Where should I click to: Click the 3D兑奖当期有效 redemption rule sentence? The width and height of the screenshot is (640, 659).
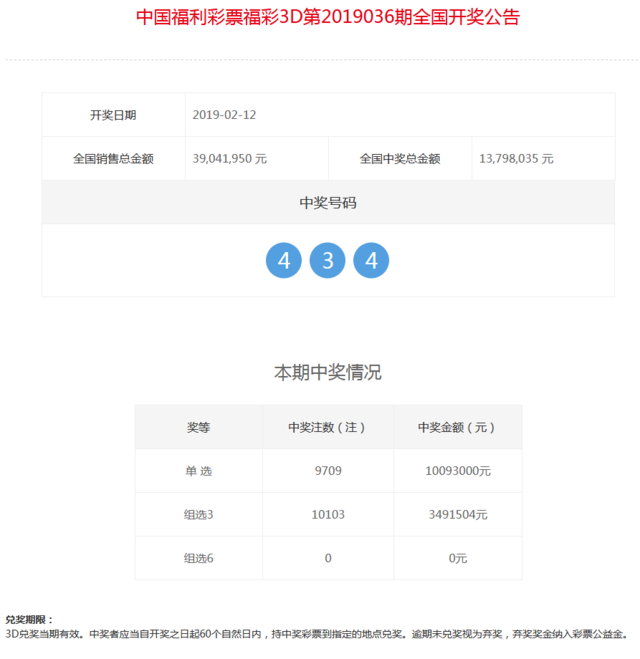click(x=316, y=634)
